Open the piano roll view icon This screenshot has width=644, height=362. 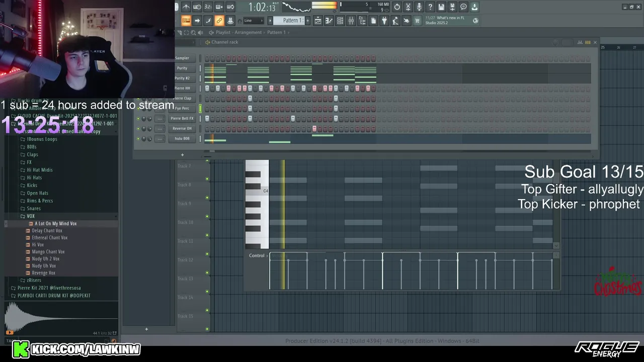(329, 21)
